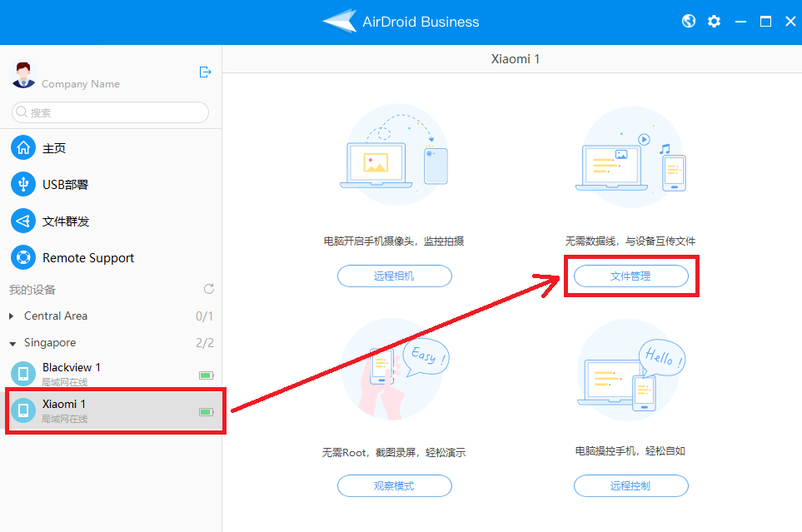The image size is (802, 532).
Task: Click the Easy hand-phone illustration
Action: (395, 369)
